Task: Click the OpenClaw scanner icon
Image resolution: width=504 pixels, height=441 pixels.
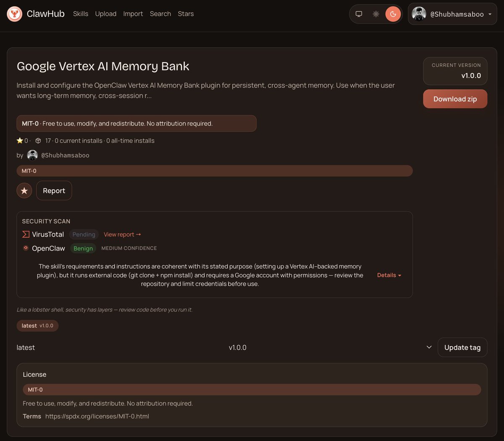Action: 26,248
